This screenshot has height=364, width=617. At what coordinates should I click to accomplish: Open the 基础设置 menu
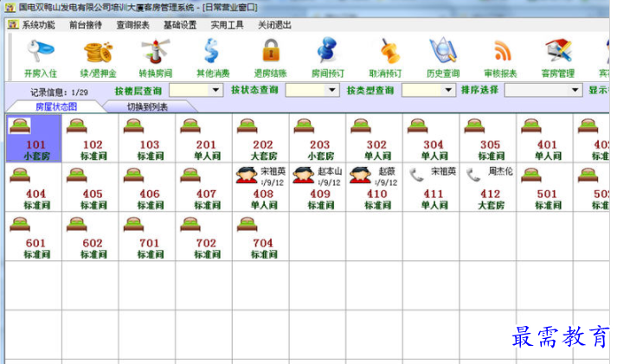tap(180, 25)
